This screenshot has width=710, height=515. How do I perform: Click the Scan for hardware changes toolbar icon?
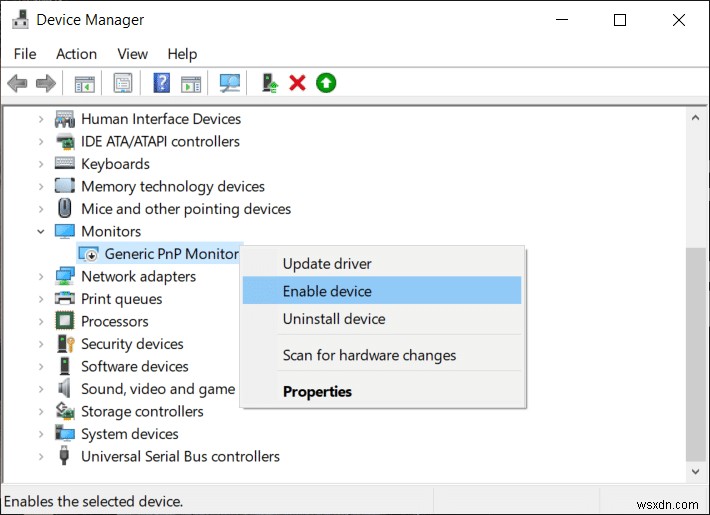coord(230,83)
